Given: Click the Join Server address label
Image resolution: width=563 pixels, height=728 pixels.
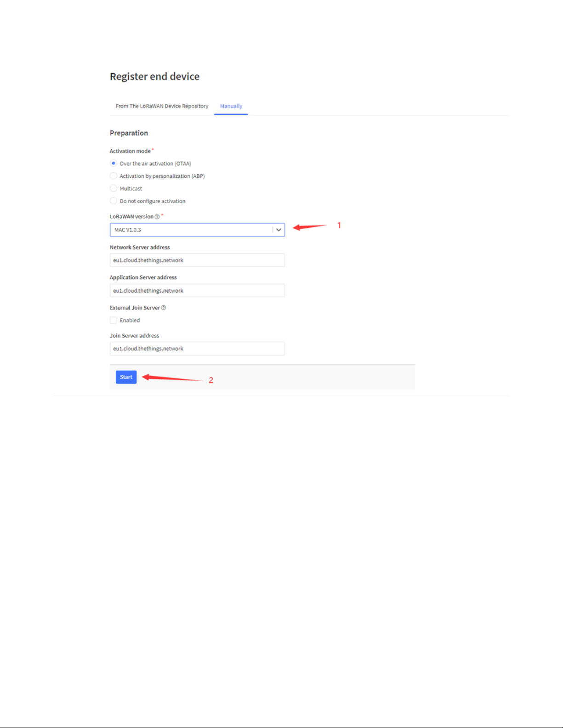Looking at the screenshot, I should (x=134, y=336).
